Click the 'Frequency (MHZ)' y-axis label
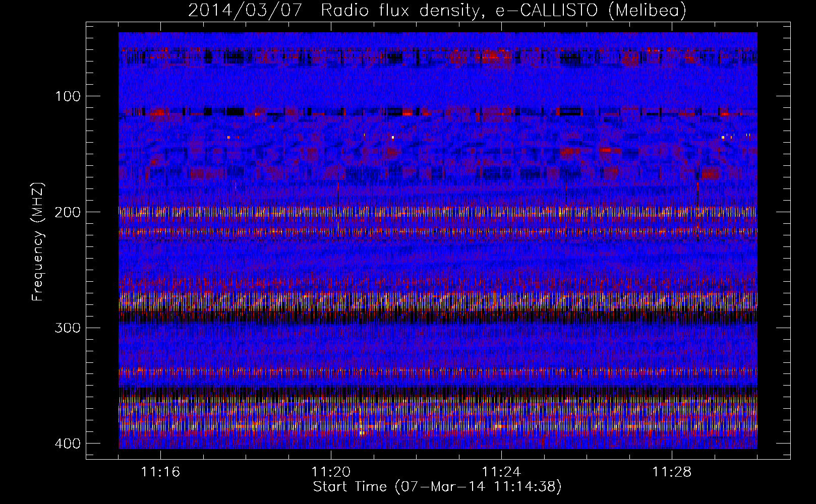Screen dimensions: 816x504 38,241
